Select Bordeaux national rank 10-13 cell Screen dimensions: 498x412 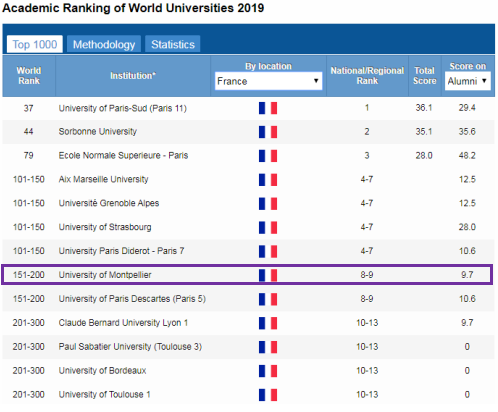point(367,371)
